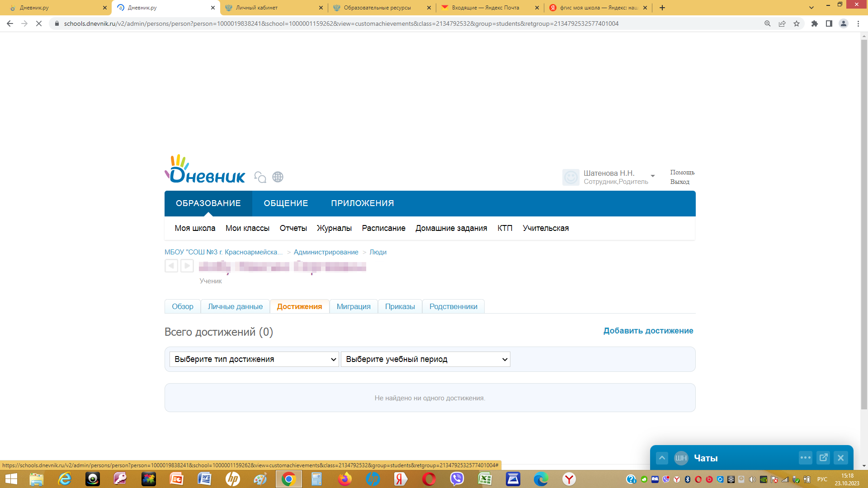
Task: Open the Шатенова Н.Н. profile avatar
Action: (571, 177)
